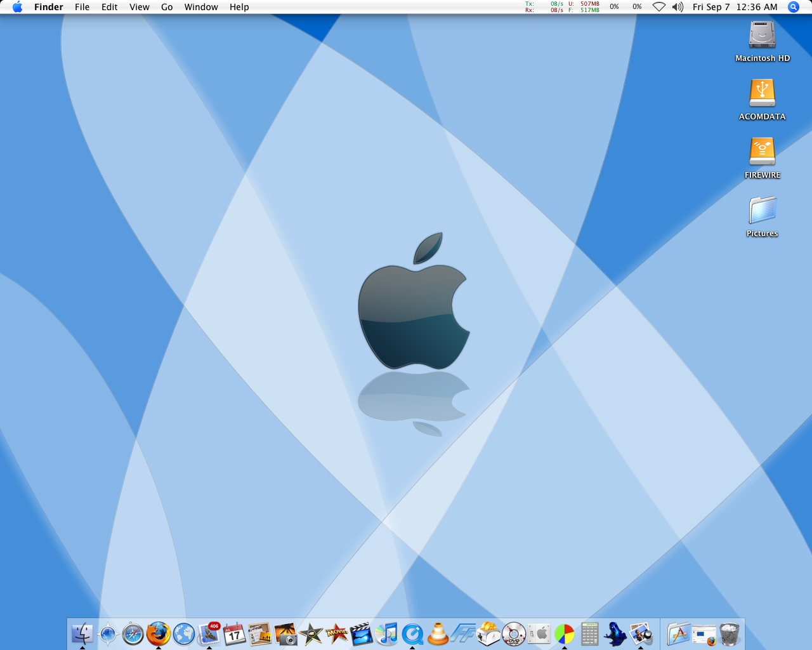Click the Tx/Rx network speed monitor
The image size is (812, 650).
click(x=544, y=7)
